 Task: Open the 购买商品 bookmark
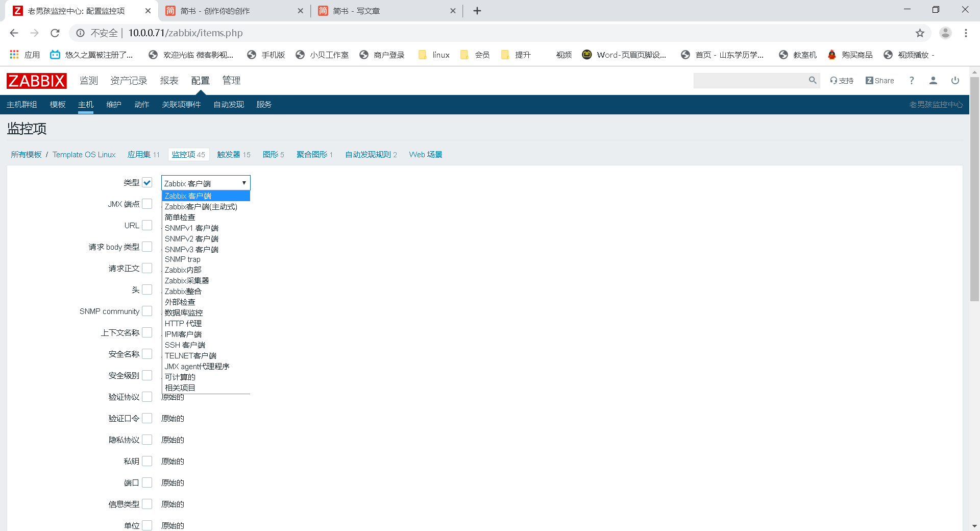850,55
